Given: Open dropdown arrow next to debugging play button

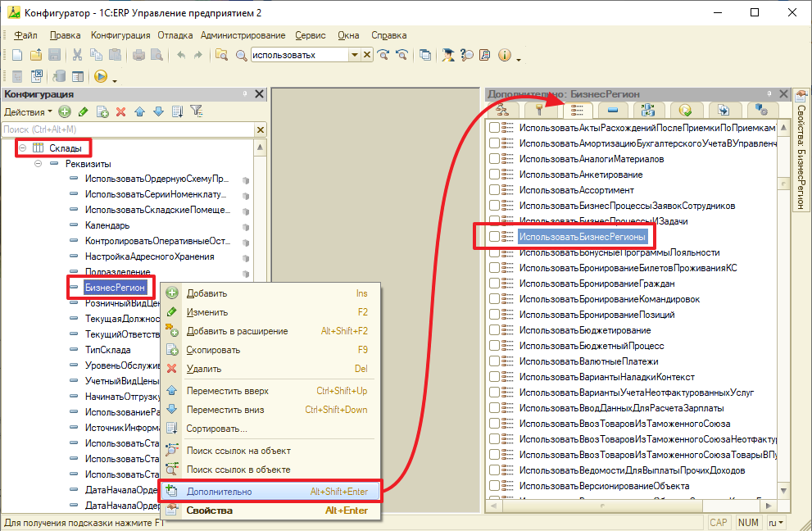Looking at the screenshot, I should coord(115,79).
